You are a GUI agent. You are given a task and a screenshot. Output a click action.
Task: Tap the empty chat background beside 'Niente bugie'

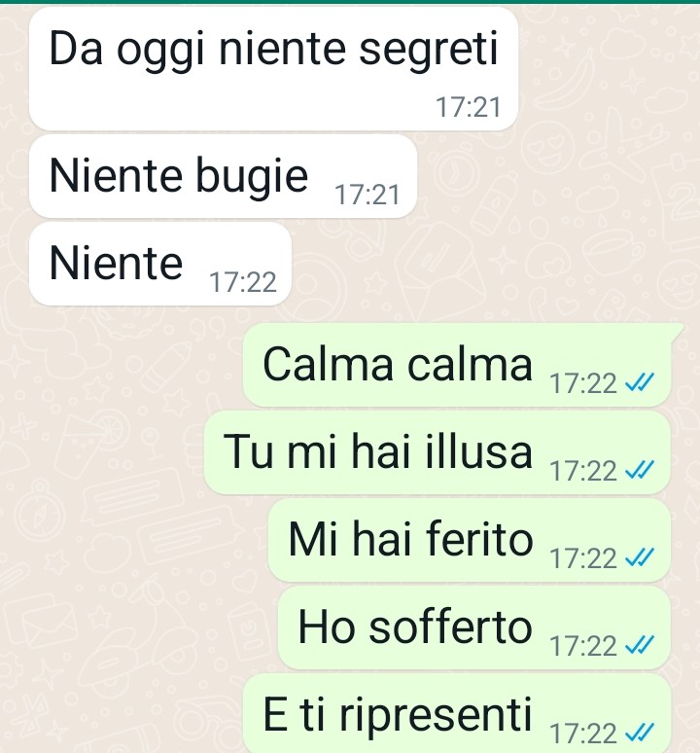tap(552, 177)
